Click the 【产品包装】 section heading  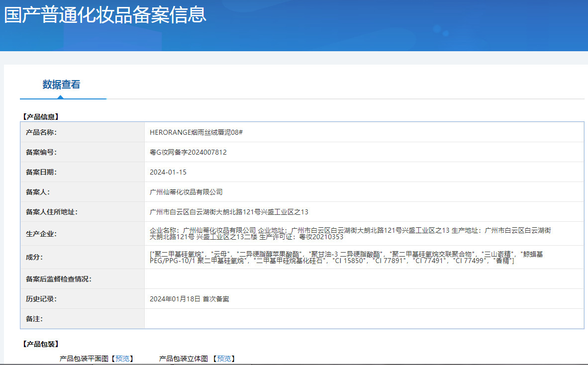tap(41, 344)
